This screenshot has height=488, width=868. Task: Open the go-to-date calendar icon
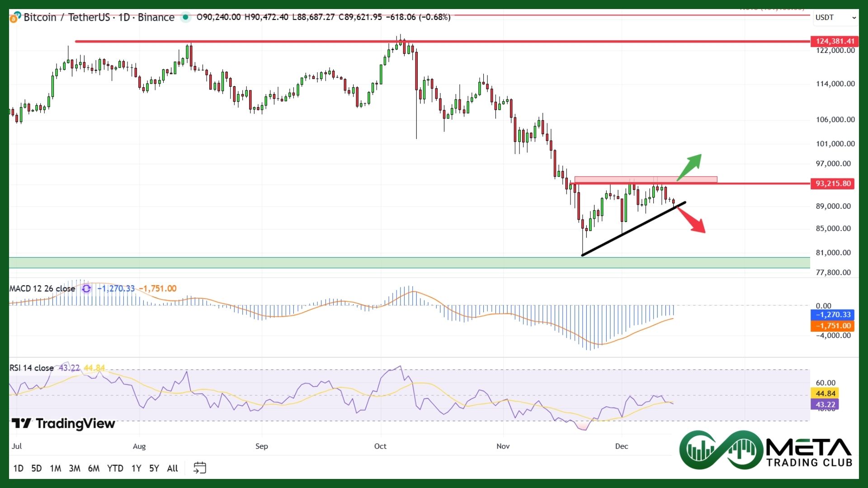(199, 468)
